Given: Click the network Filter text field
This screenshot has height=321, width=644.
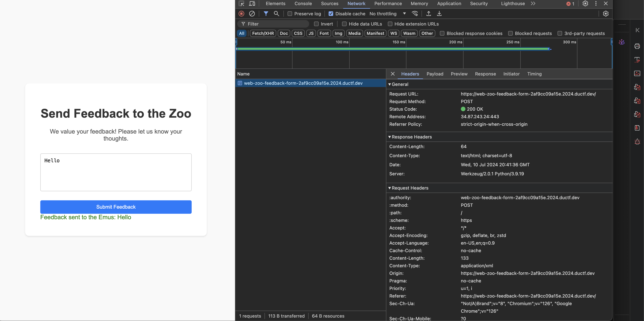Looking at the screenshot, I should pos(273,24).
